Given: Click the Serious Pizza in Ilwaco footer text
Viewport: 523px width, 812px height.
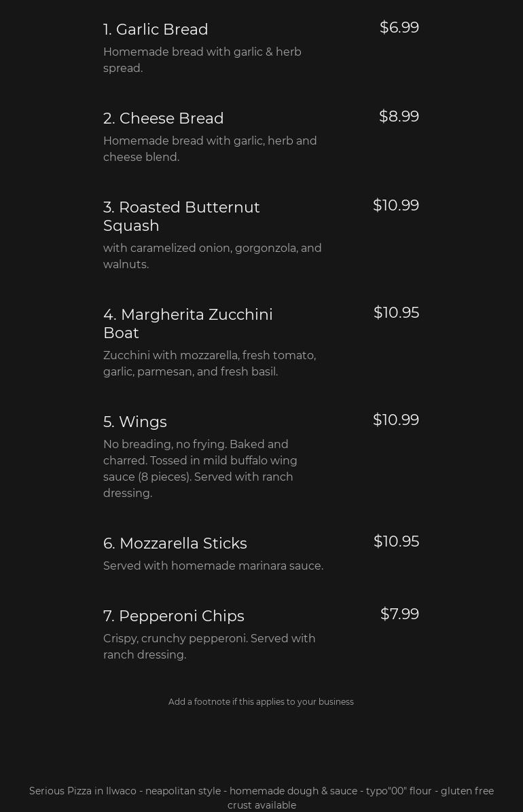Looking at the screenshot, I should 261,798.
